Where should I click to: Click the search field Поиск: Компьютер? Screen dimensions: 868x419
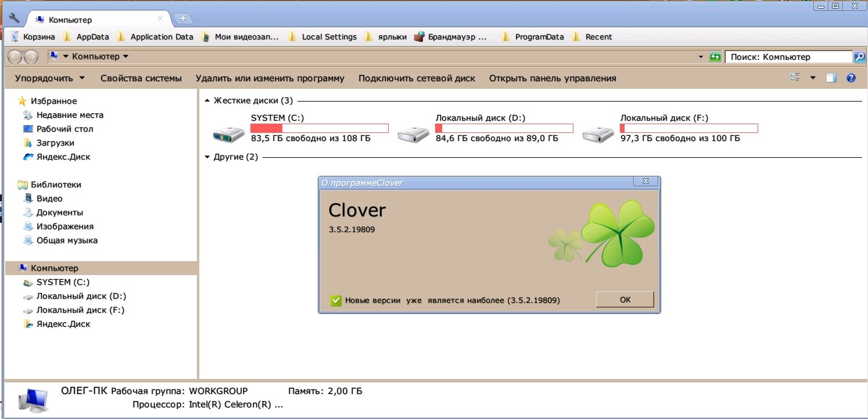pyautogui.click(x=788, y=57)
